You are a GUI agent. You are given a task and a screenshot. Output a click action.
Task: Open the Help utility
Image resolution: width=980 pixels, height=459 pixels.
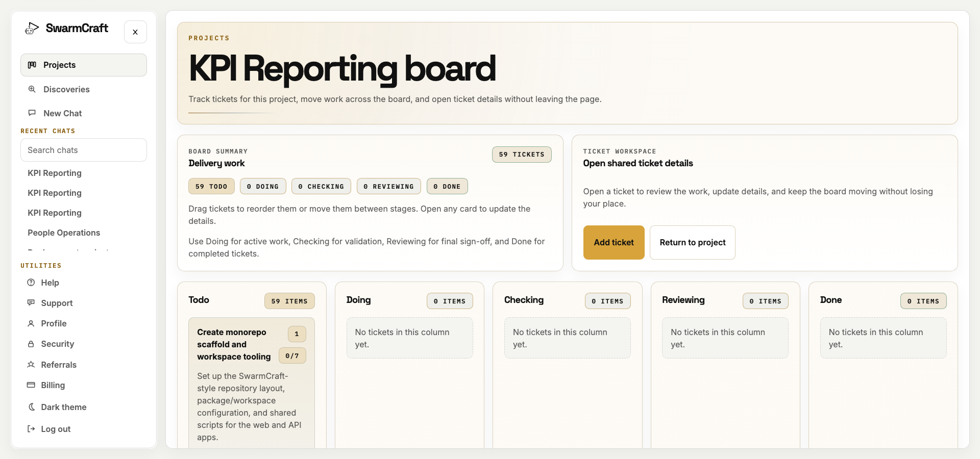point(84,283)
